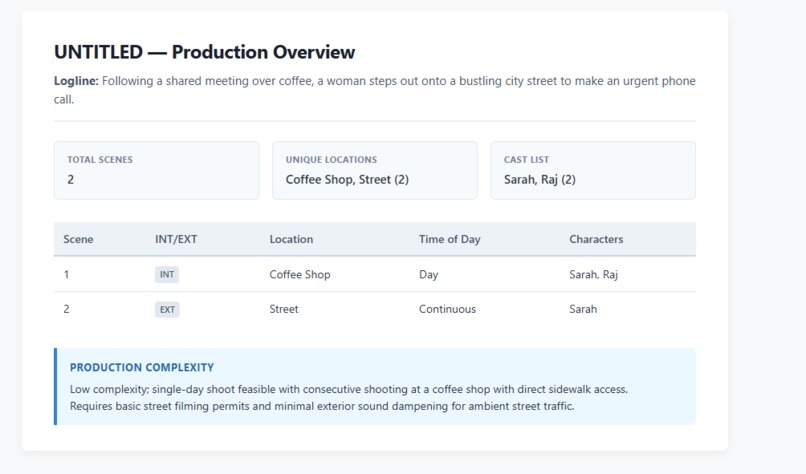The image size is (806, 474).
Task: Click the Scene column header
Action: point(78,239)
